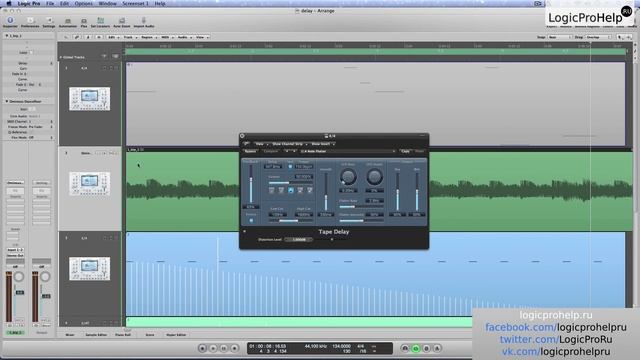
Task: Click the Compare button in Tape Delay
Action: 271,151
